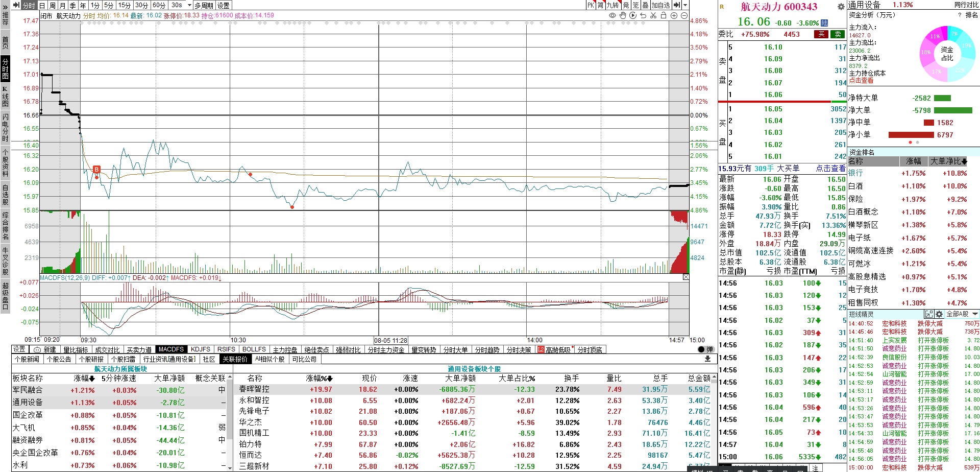980x472 pixels.
Task: Select the 军民融合 sector row
Action: [x=119, y=390]
